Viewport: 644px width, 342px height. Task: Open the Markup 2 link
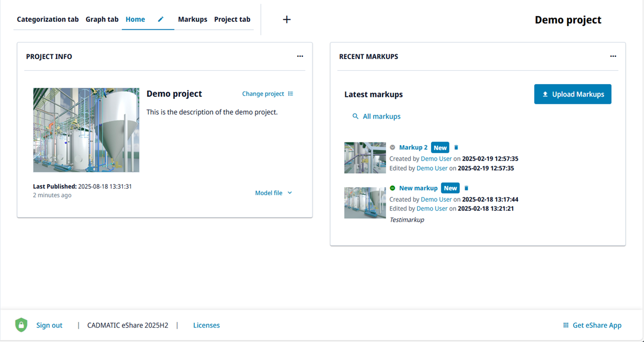coord(414,147)
